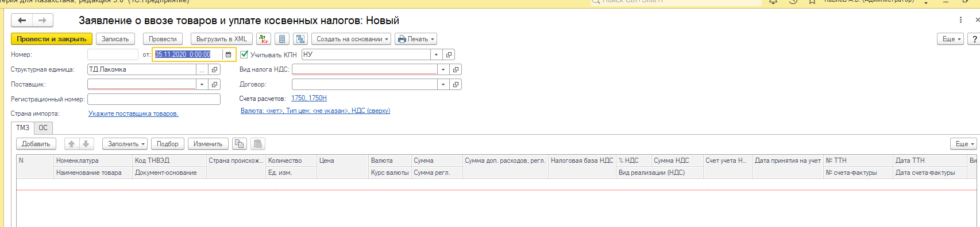
Task: Switch to the ТМЗ tab
Action: [22, 128]
